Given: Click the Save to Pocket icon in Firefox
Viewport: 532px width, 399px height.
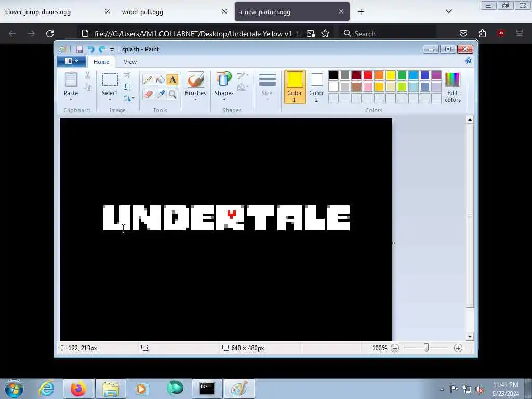Looking at the screenshot, I should 463,33.
